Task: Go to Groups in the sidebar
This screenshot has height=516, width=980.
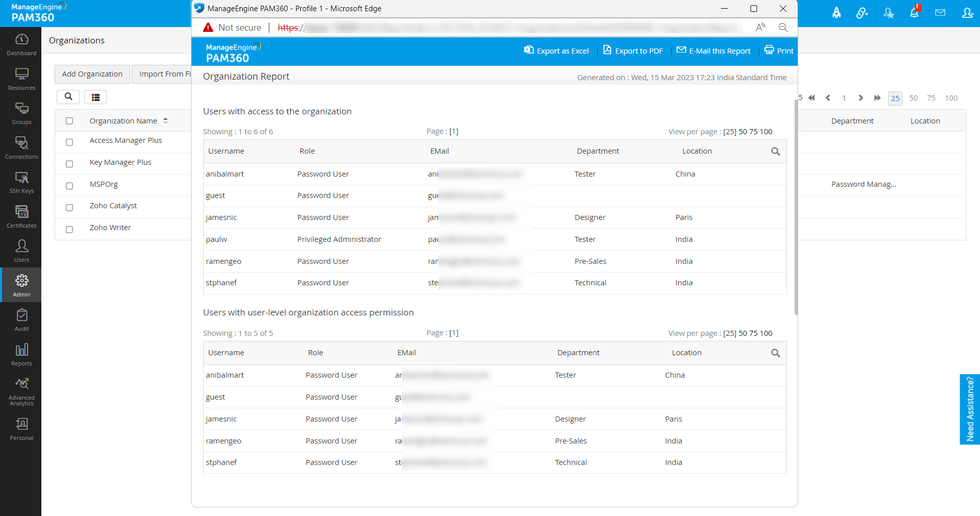Action: (21, 113)
